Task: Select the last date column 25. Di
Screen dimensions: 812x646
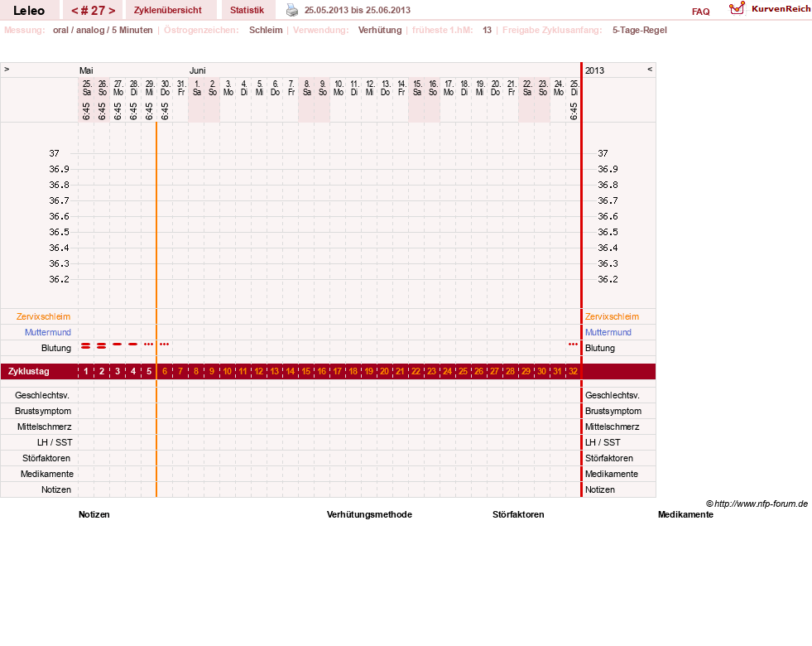Action: [574, 88]
